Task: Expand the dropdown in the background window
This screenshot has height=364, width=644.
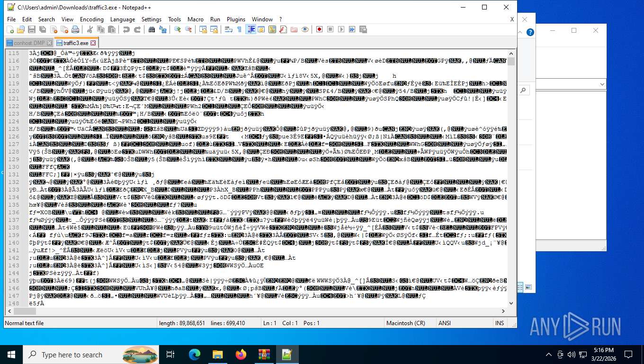Action: pos(602,84)
